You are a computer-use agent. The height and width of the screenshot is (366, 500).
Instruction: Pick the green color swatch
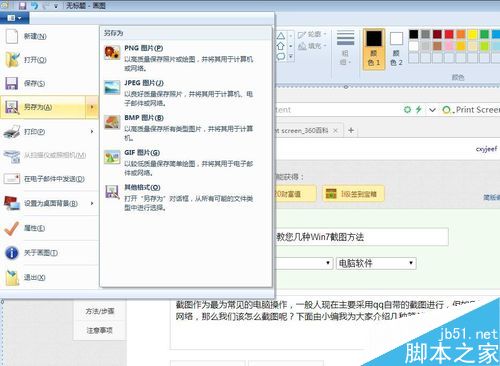(484, 34)
